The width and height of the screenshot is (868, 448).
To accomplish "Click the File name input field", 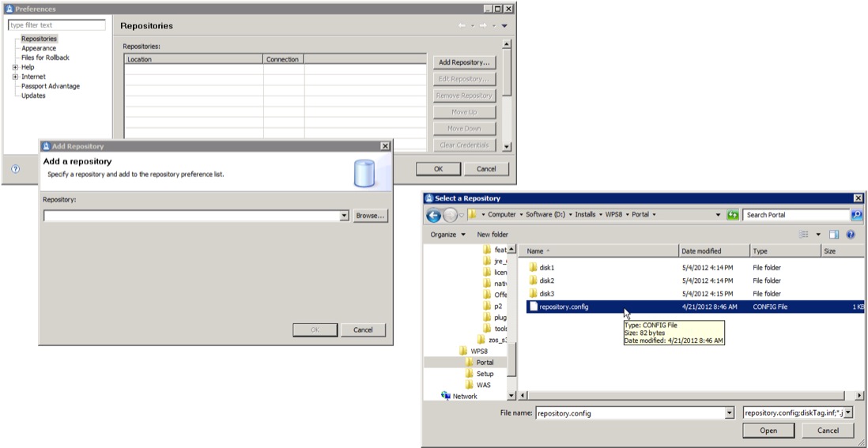I will [630, 413].
